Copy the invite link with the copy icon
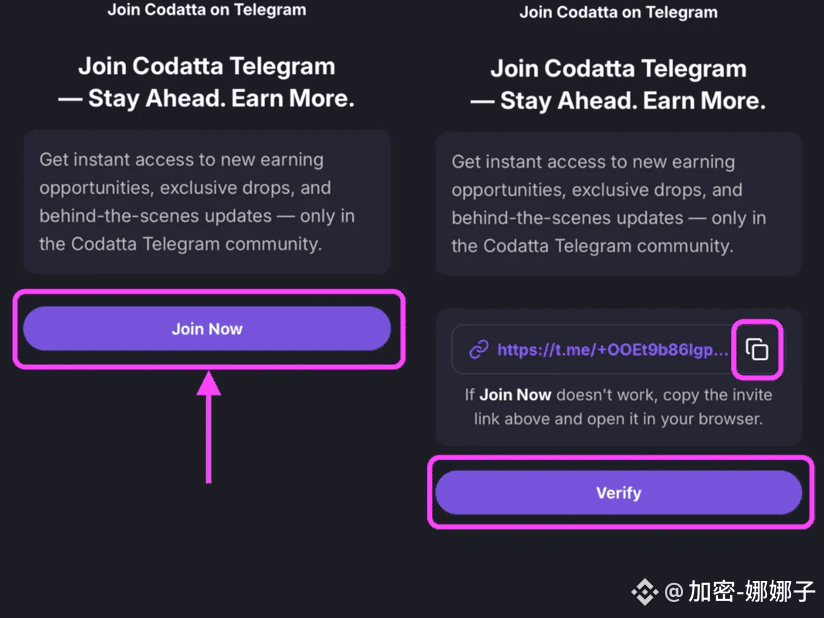Screen dimensions: 824x618 click(x=757, y=349)
